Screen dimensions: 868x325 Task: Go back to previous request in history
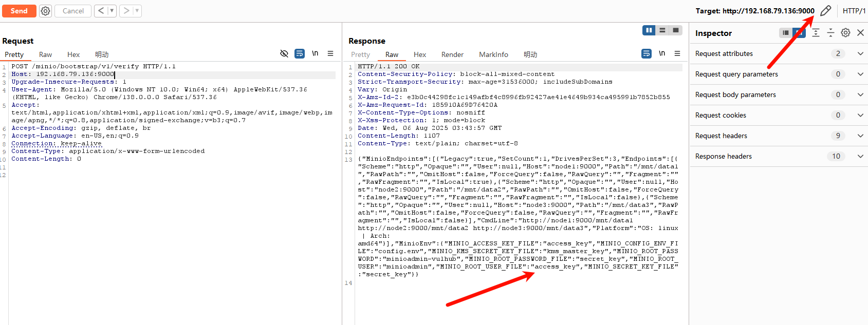(101, 11)
